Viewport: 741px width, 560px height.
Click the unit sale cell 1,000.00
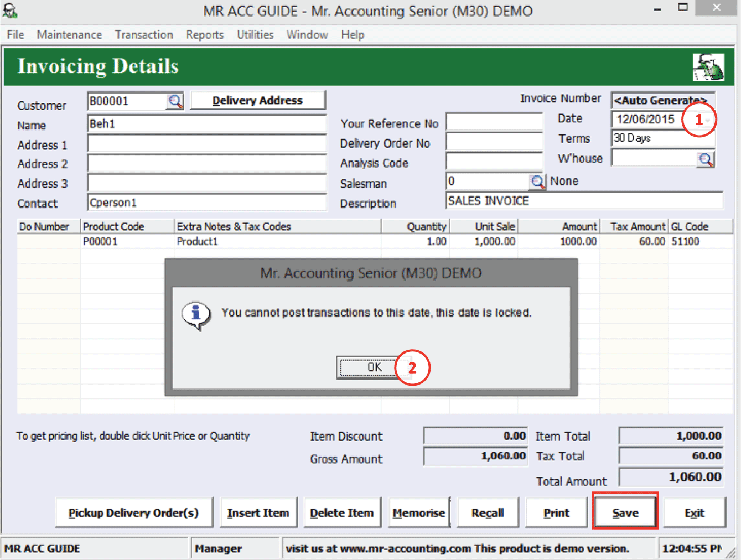point(483,242)
